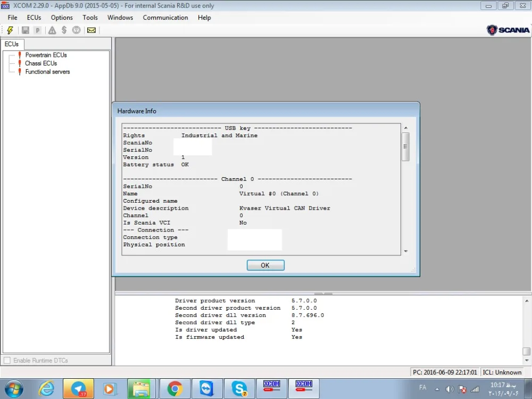This screenshot has height=399, width=532.
Task: Click the 'Second driver dll version' log line
Action: [x=250, y=315]
